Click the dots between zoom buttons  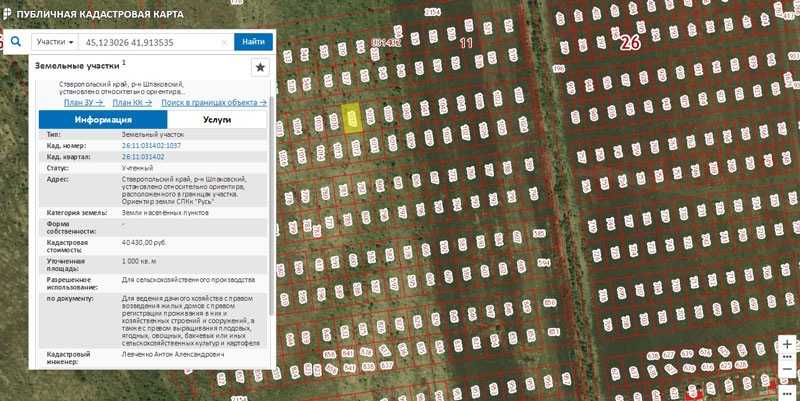tap(788, 356)
